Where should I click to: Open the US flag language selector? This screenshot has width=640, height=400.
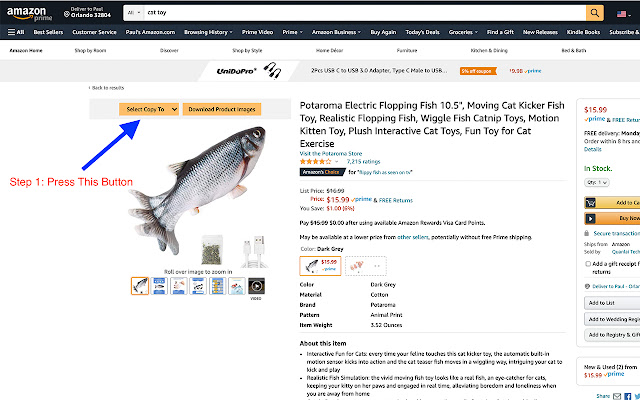click(624, 14)
